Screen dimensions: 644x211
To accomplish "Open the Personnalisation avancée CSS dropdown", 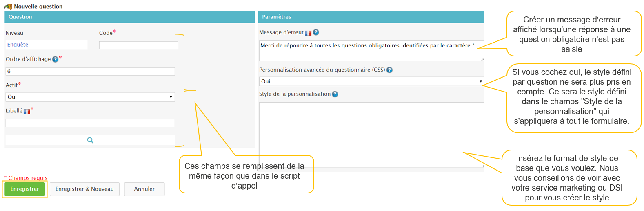I will (x=371, y=81).
